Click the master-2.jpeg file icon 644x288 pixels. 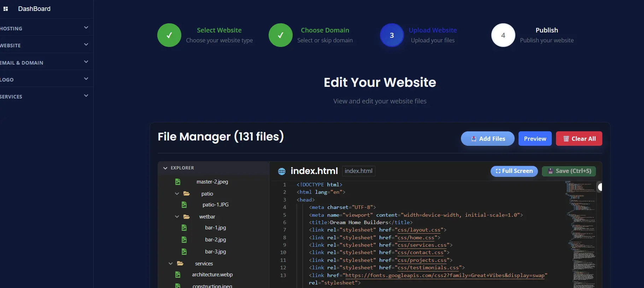[178, 182]
